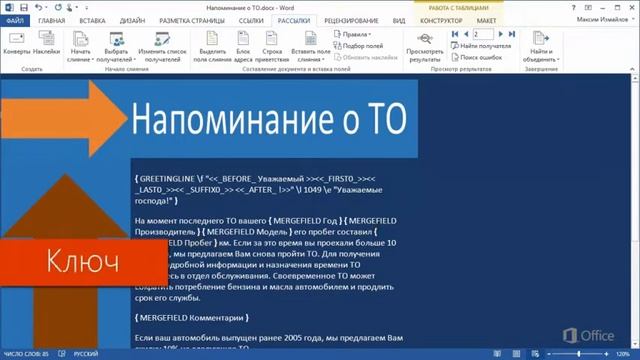
Task: Click word count ЧИСЛО СЛОВ: 85
Action: 26,354
